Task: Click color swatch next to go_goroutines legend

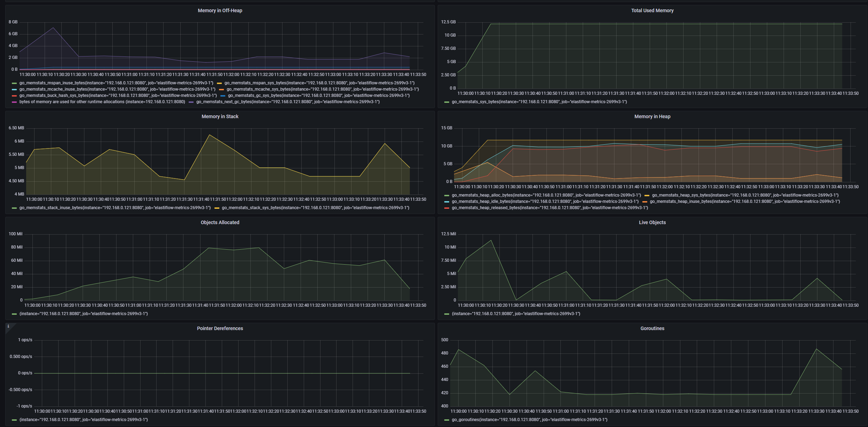Action: tap(447, 420)
